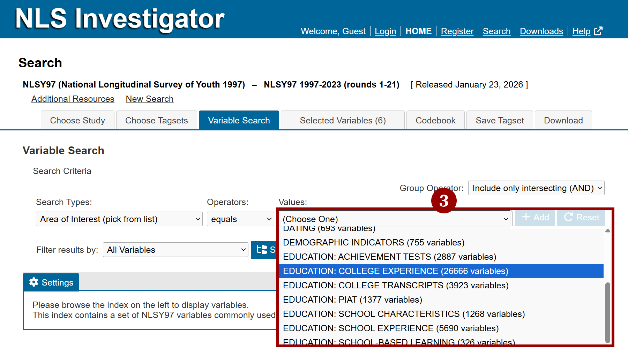Click the Login link
Screen dimensions: 628x364
coord(386,31)
